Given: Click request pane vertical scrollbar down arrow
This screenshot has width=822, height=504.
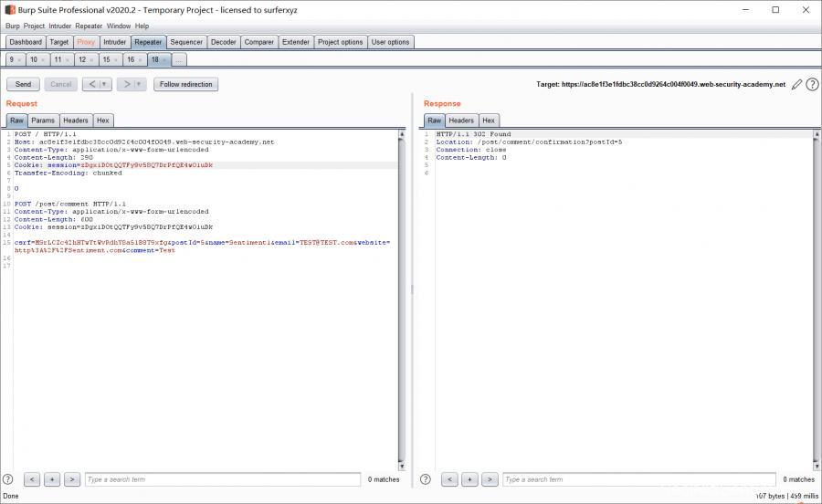Looking at the screenshot, I should tap(402, 467).
